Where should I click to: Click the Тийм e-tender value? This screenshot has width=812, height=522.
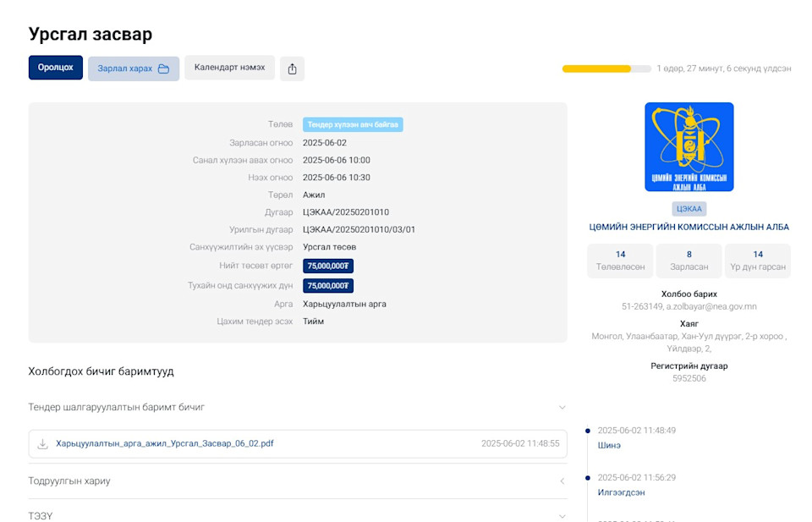click(313, 321)
